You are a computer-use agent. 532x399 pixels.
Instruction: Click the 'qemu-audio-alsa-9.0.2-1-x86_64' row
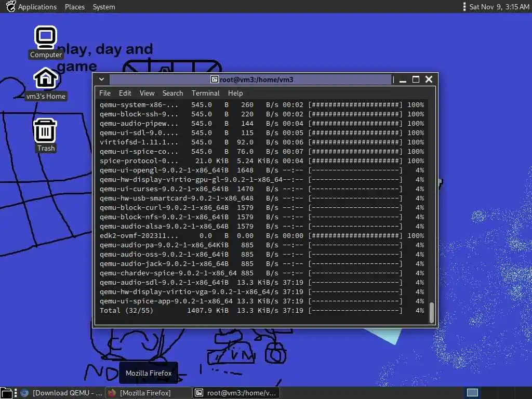pos(262,227)
